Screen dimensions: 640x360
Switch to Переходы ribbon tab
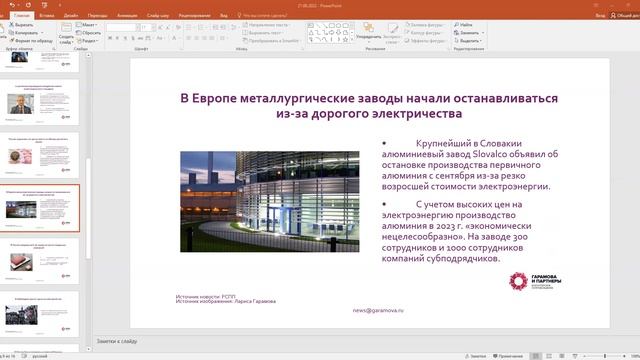tap(98, 16)
